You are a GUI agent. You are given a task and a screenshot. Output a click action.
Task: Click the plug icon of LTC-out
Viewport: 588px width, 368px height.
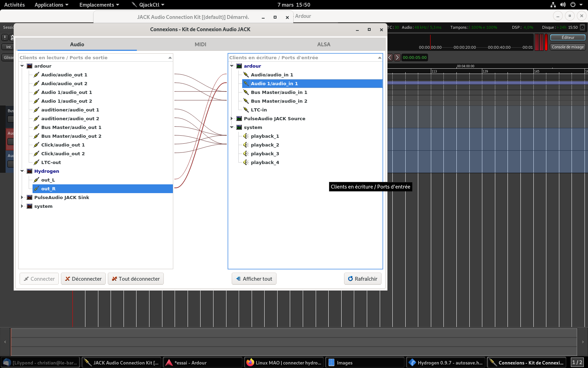click(36, 162)
